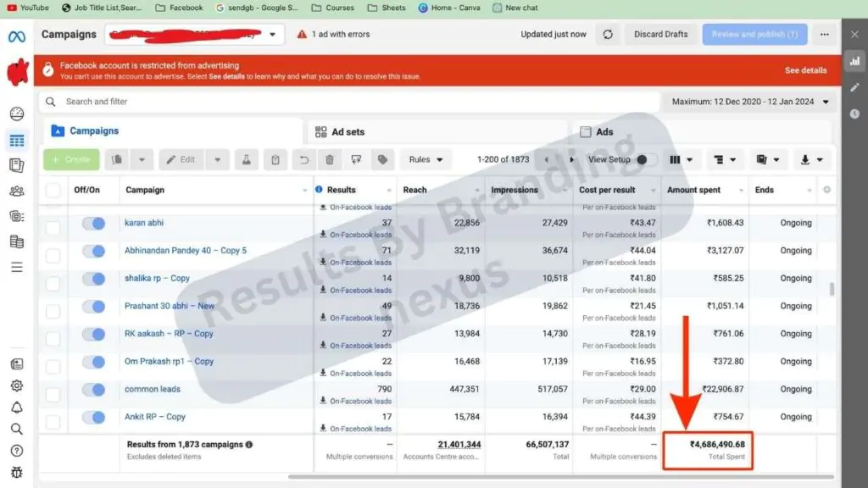
Task: Open the Rules dropdown
Action: pyautogui.click(x=426, y=159)
